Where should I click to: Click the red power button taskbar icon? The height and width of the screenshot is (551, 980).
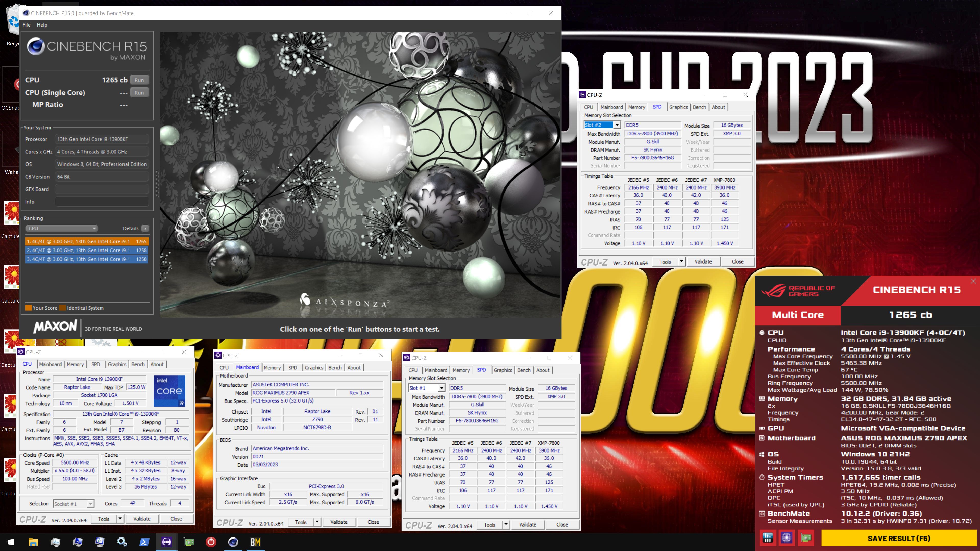point(211,542)
